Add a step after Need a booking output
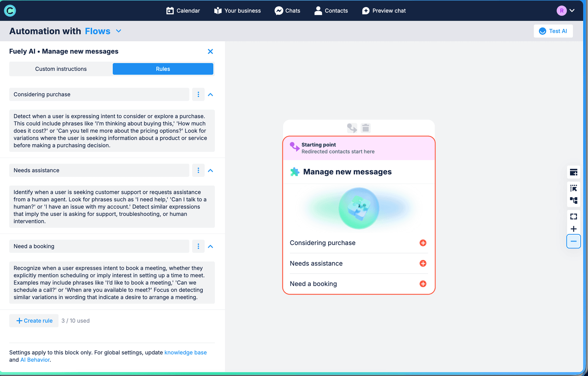The image size is (588, 376). [x=423, y=284]
